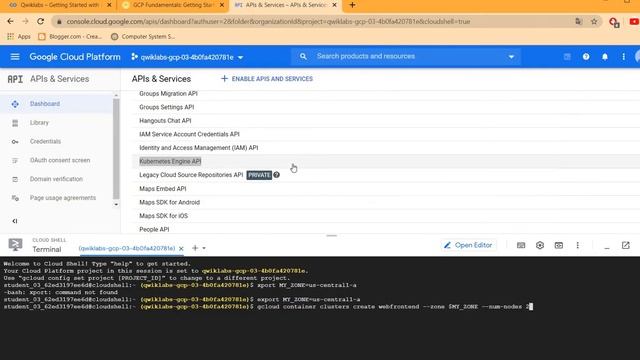The image size is (640, 360).
Task: Go back in the browser
Action: click(10, 21)
